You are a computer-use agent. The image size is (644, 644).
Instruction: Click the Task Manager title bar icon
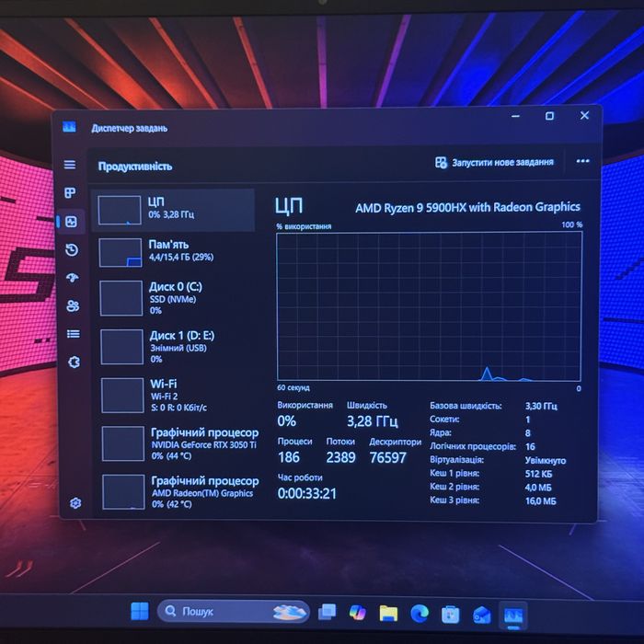69,127
